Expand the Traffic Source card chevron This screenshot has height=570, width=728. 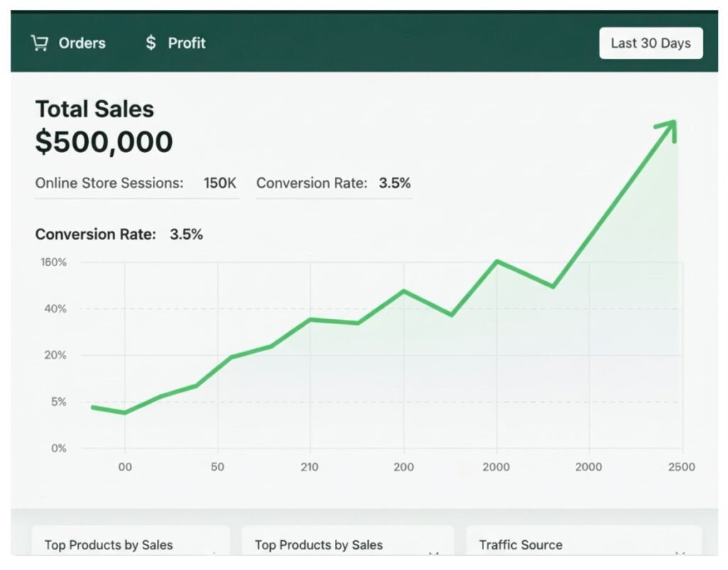tap(680, 553)
